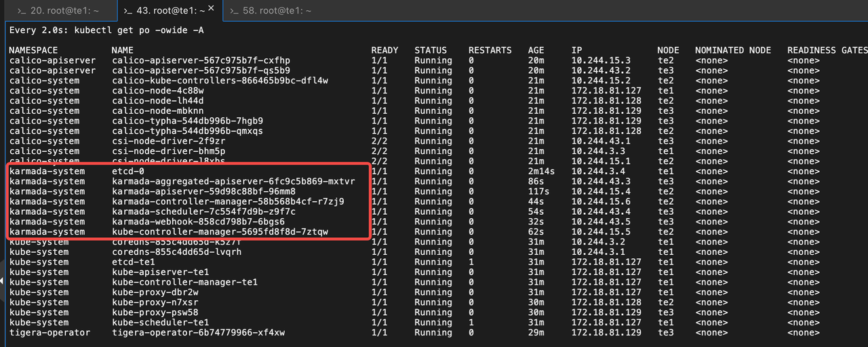Viewport: 868px width, 347px height.
Task: Click IP 10.244.15.6 of karmada-controller-manager
Action: pos(601,202)
